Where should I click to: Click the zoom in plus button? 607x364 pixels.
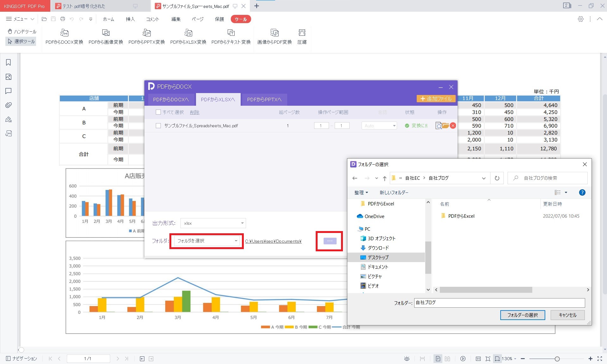590,359
